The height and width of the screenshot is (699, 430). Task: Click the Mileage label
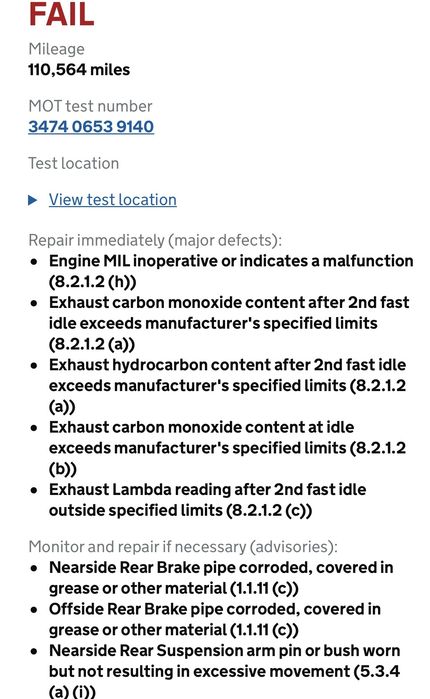56,49
